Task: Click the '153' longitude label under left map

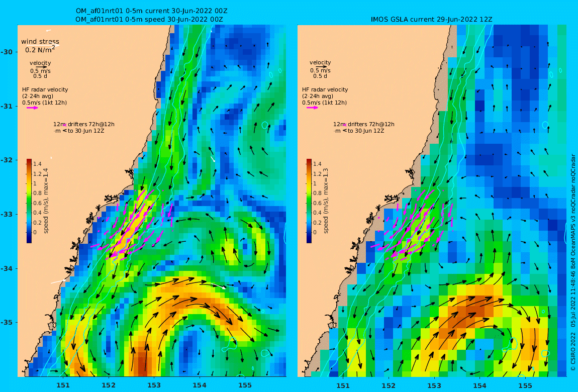Action: 154,385
